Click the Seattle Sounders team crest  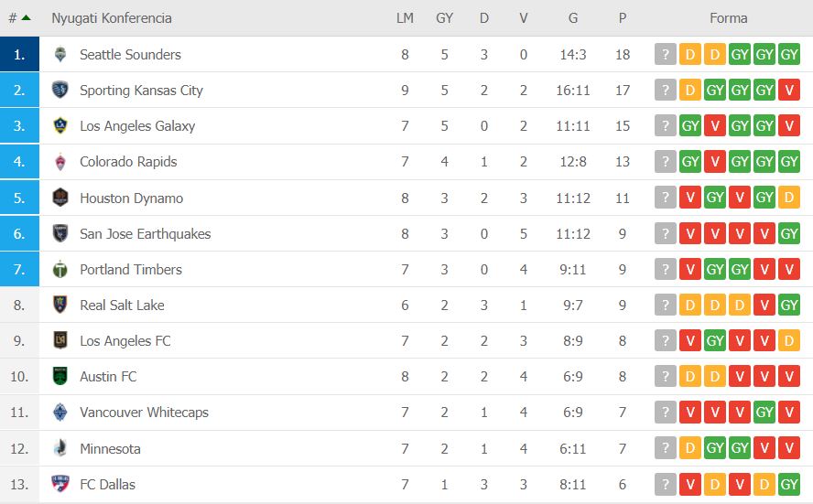tap(60, 54)
